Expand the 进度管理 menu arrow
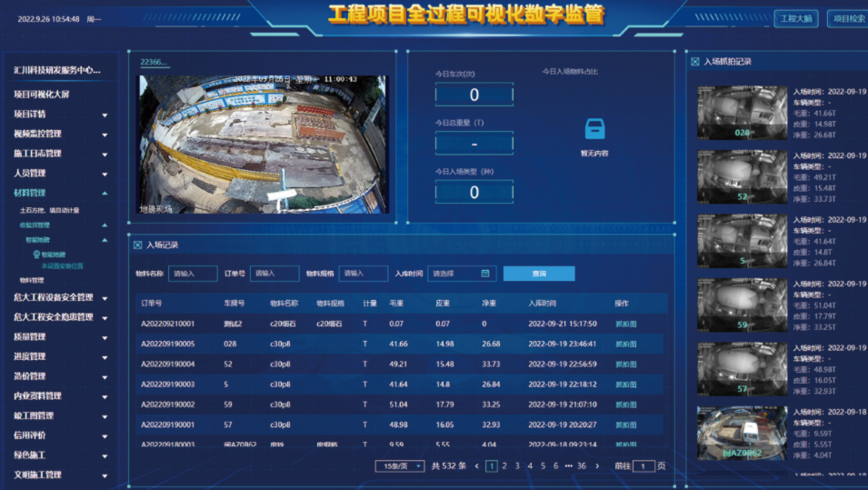 point(105,357)
